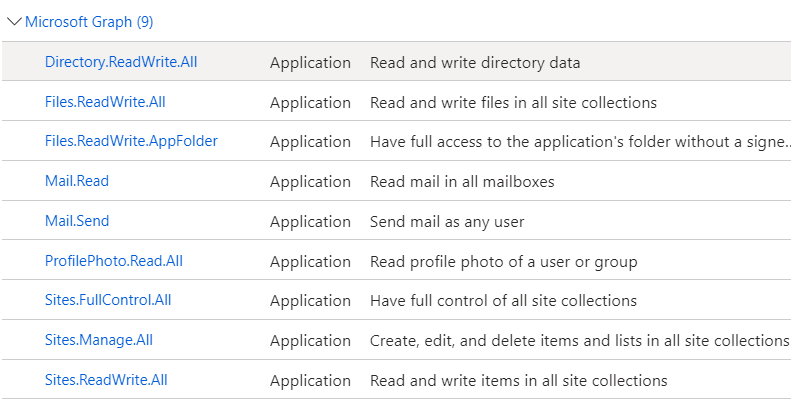Click Application type in ProfilePhoto.Read.All row
This screenshot has width=793, height=415.
tap(310, 262)
